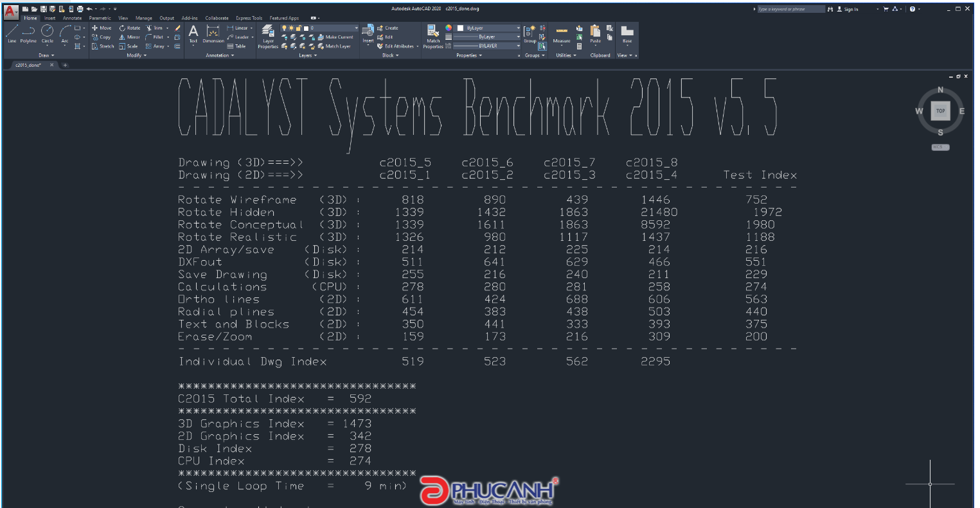Open the WCS coordinate system dropdown
980x508 pixels.
940,148
